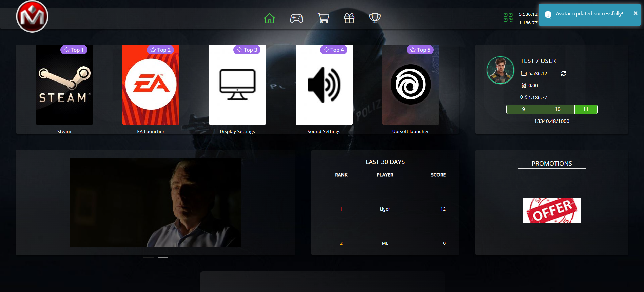The width and height of the screenshot is (644, 292).
Task: Select player ME in the leaderboard
Action: coord(385,243)
